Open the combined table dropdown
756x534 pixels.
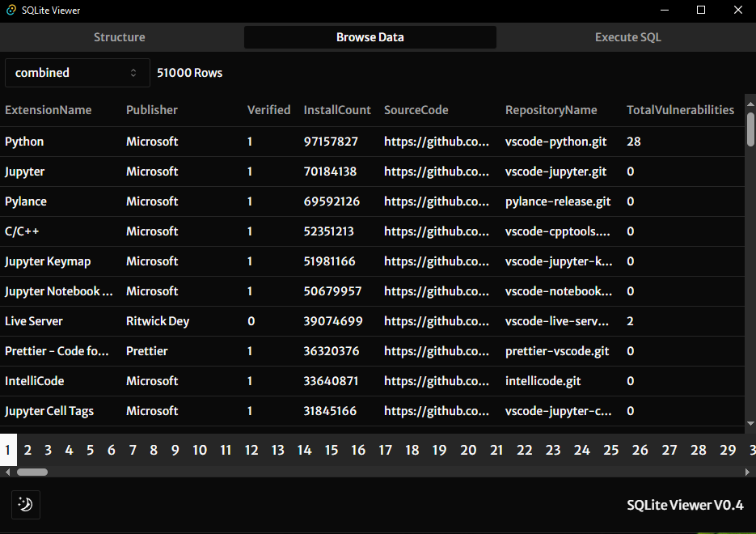tap(77, 73)
